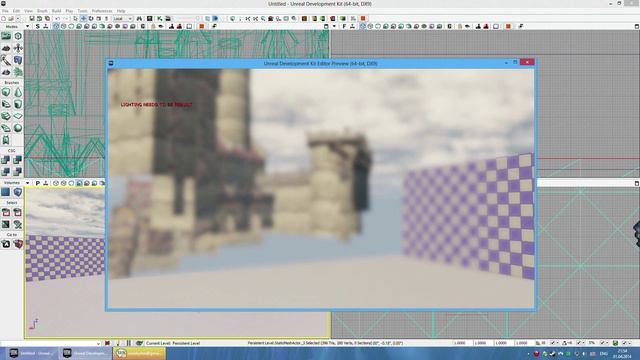Screen dimensions: 640x360
Task: Select the Cone brush builder
Action: coord(18,92)
